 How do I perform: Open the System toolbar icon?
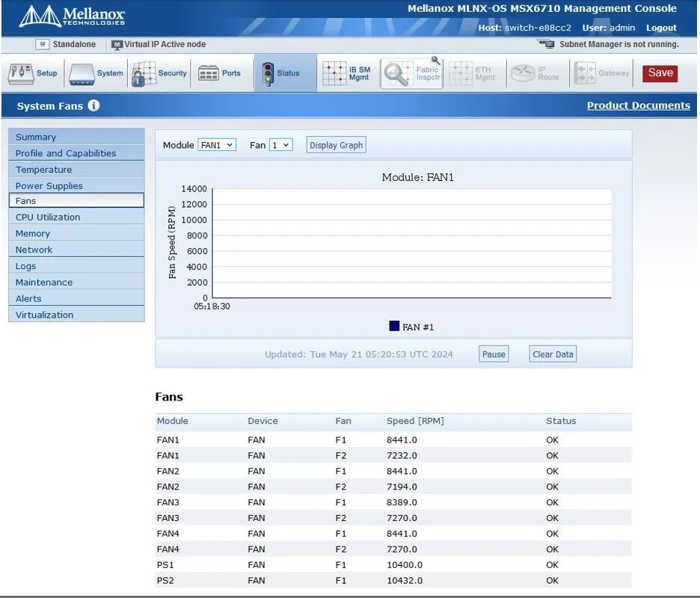(82, 74)
